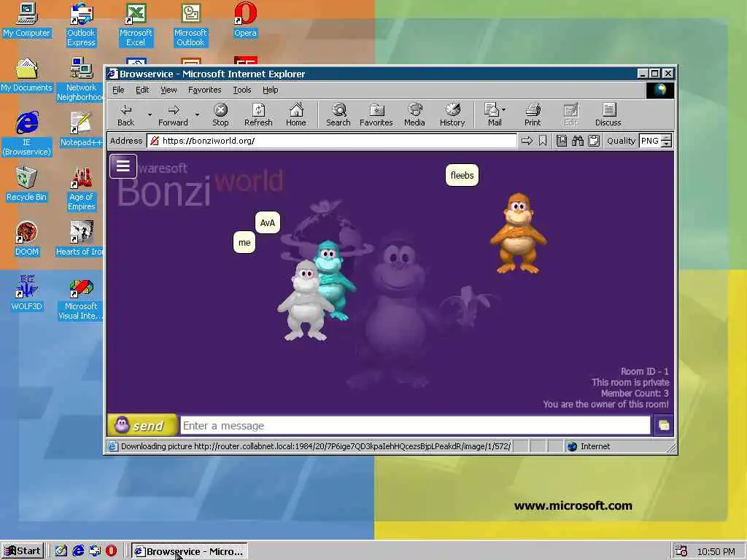The height and width of the screenshot is (560, 747).
Task: Click the me name bubble
Action: coord(244,242)
